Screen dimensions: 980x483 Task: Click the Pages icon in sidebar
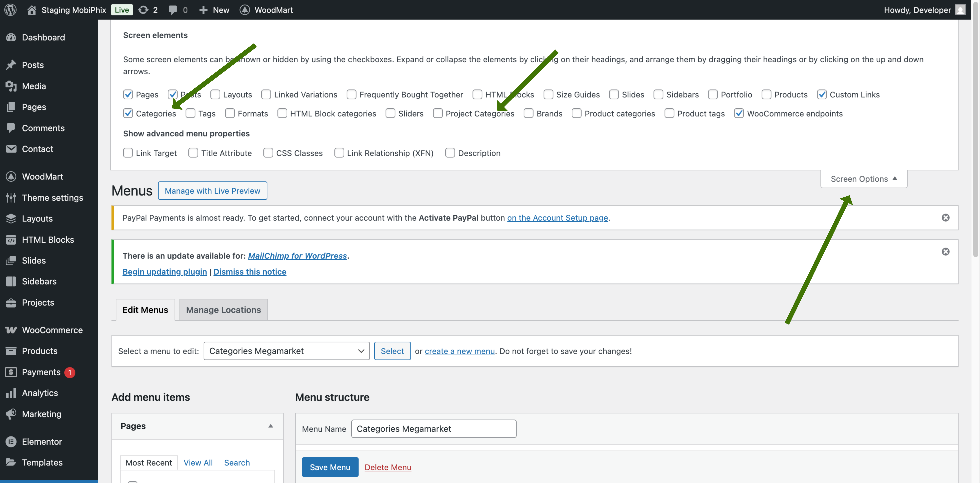(11, 107)
